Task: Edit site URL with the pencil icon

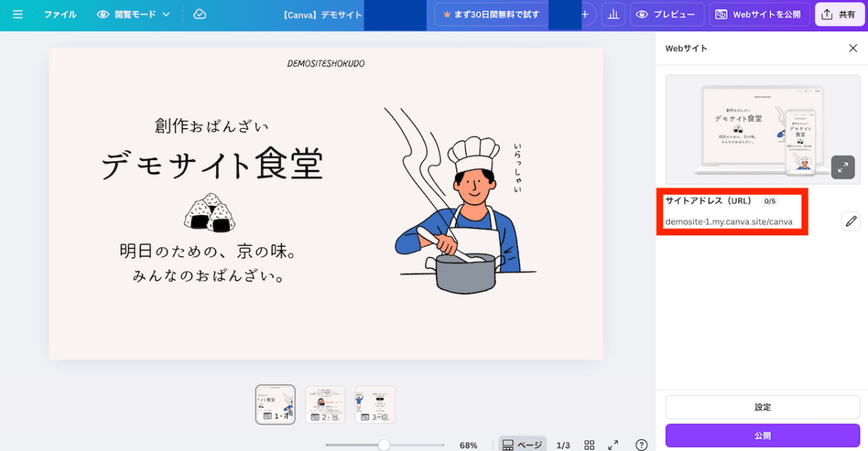Action: [x=851, y=221]
